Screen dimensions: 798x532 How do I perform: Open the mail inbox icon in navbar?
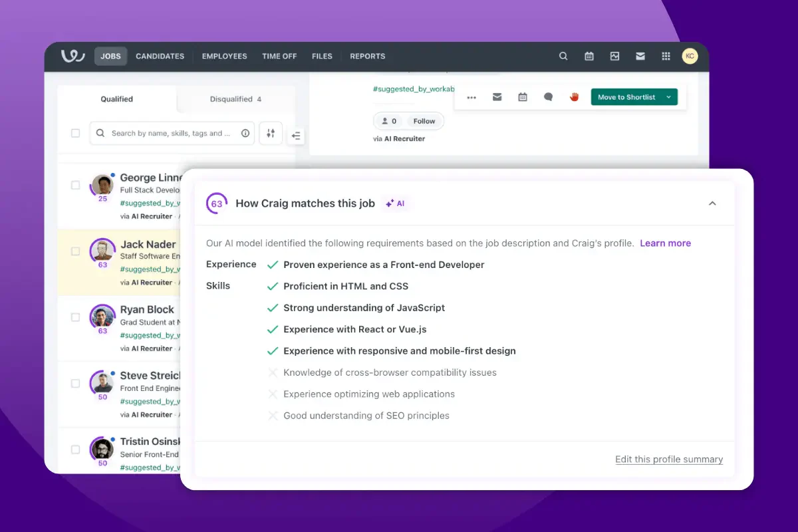pyautogui.click(x=640, y=57)
